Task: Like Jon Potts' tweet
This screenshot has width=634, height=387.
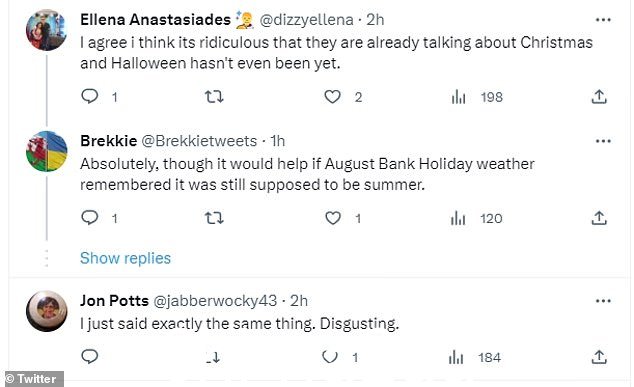Action: pyautogui.click(x=330, y=357)
